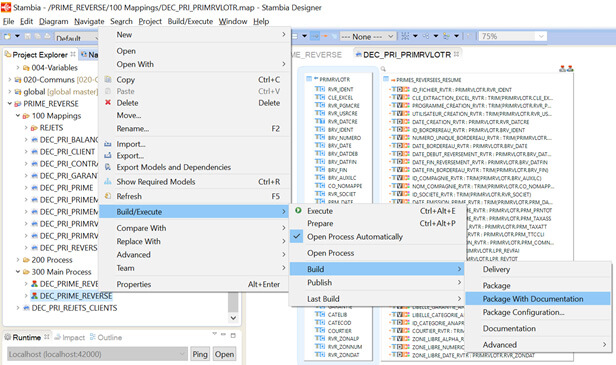
Task: Click the Refresh icon in the context menu
Action: point(108,196)
